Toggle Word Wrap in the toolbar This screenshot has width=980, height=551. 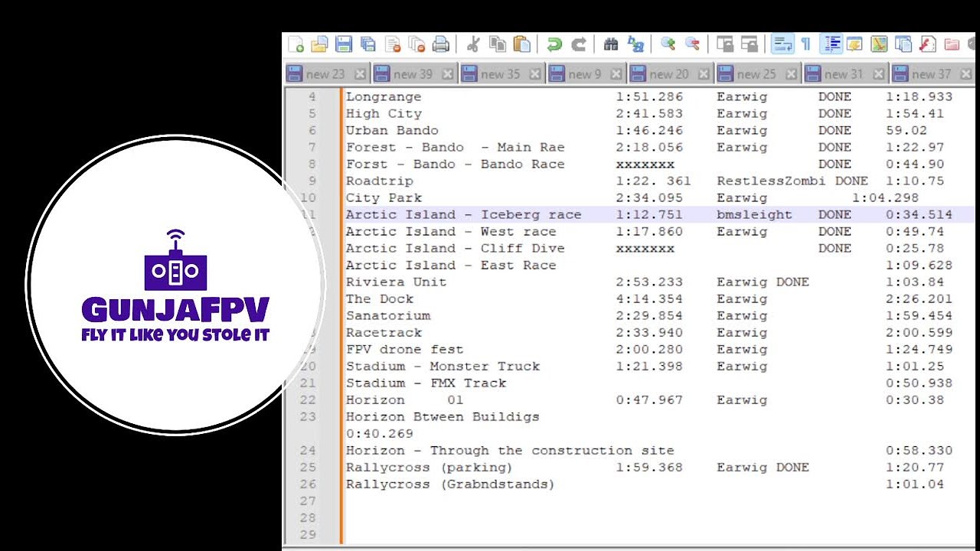[x=782, y=44]
